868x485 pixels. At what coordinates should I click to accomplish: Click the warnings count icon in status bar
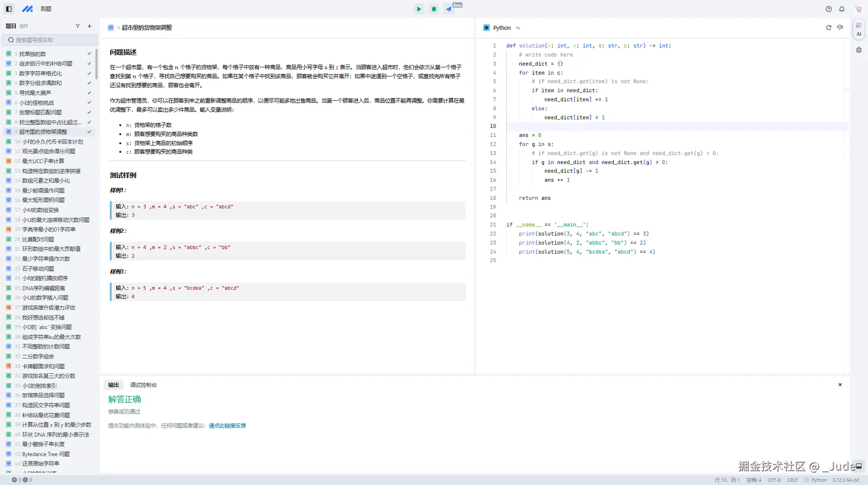click(x=25, y=480)
